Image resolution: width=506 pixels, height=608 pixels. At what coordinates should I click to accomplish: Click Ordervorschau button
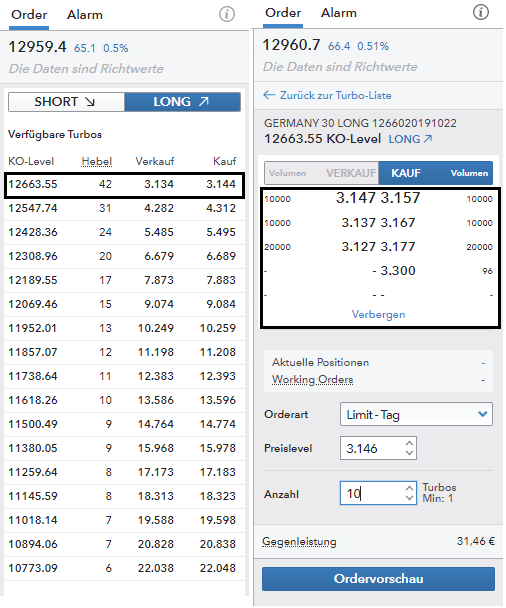click(378, 579)
